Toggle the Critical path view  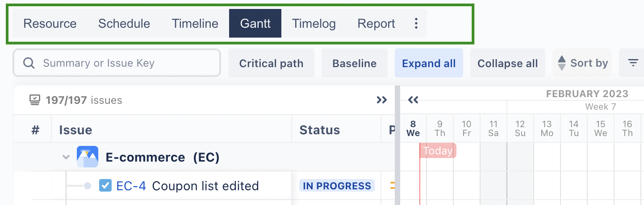coord(271,63)
